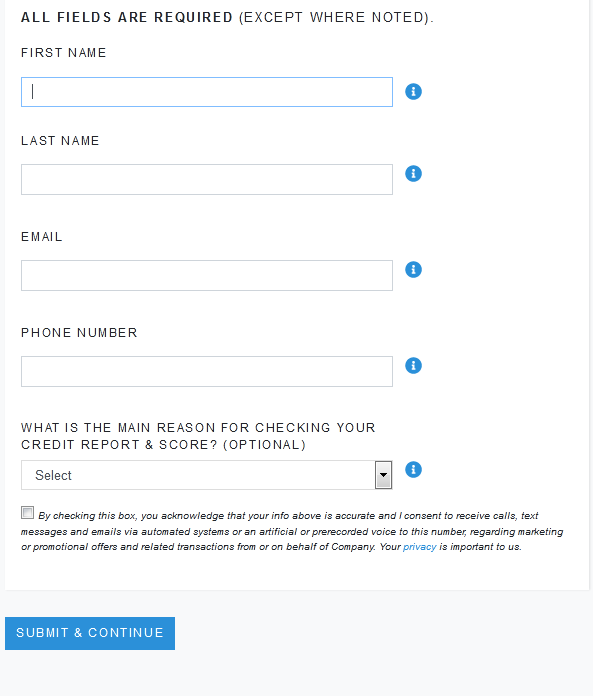This screenshot has width=593, height=696.
Task: Show the info icon help for Email
Action: (x=413, y=269)
